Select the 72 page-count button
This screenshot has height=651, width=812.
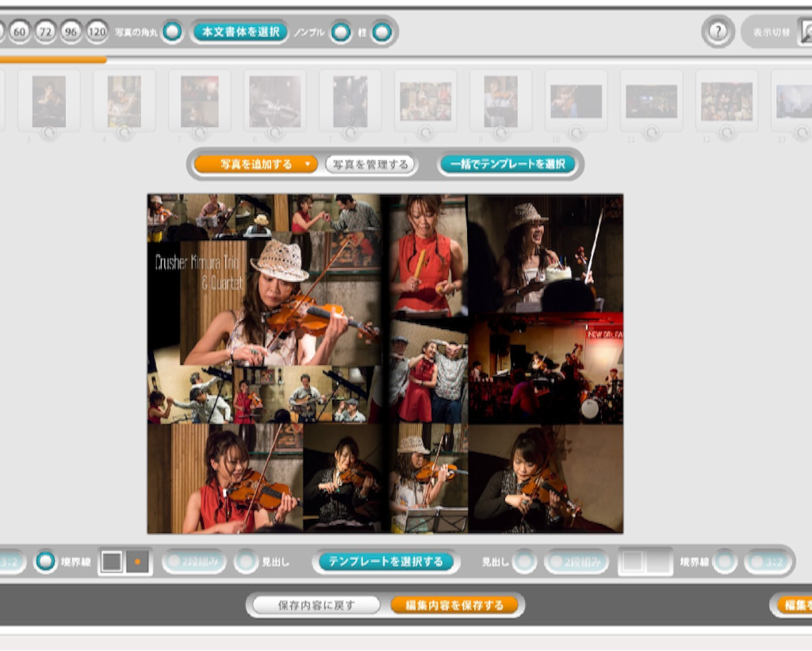point(45,32)
